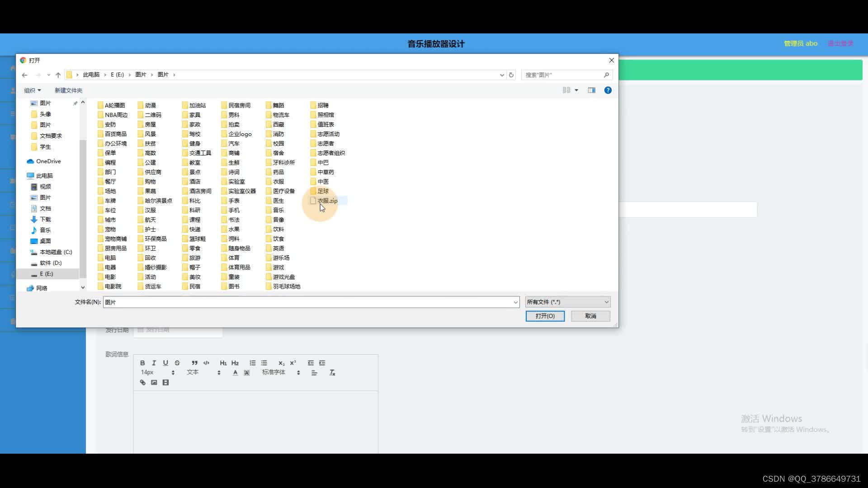Open recent locations dropdown arrow
Viewport: 868px width, 488px height.
pyautogui.click(x=48, y=75)
